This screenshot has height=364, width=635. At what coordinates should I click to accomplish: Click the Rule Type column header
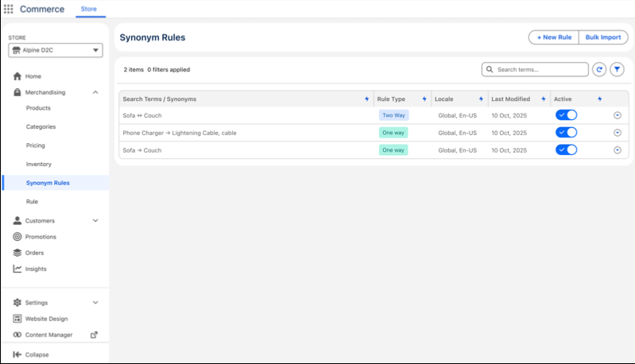[391, 99]
